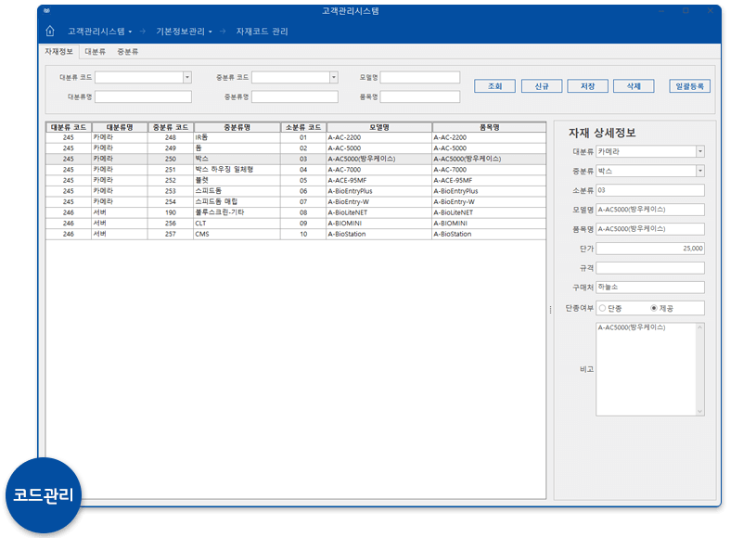Switch to the 대분류 tab

click(x=95, y=52)
